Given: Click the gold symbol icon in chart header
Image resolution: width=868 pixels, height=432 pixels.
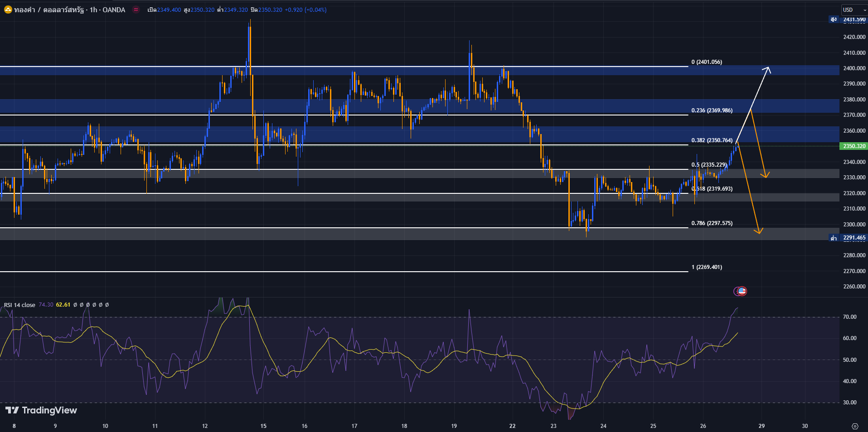Looking at the screenshot, I should point(8,10).
